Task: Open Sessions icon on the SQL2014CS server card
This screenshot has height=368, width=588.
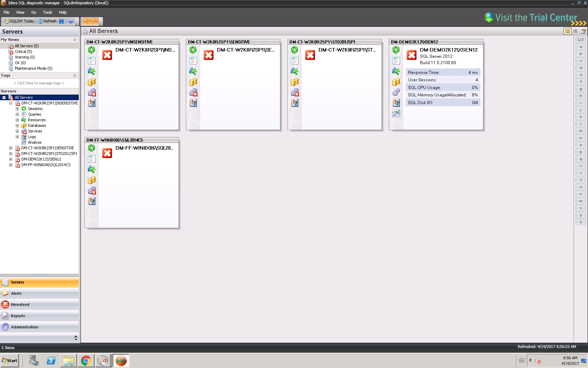Action: [x=92, y=148]
